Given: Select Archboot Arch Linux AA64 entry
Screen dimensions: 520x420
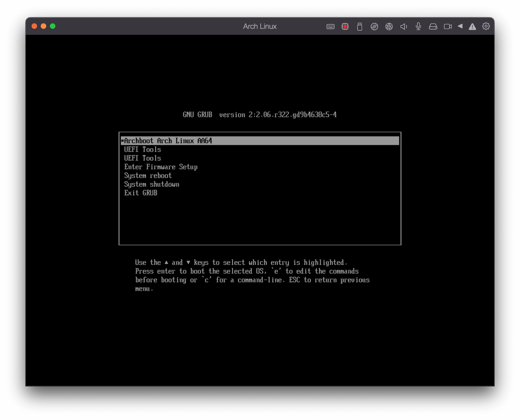Looking at the screenshot, I should pyautogui.click(x=260, y=140).
